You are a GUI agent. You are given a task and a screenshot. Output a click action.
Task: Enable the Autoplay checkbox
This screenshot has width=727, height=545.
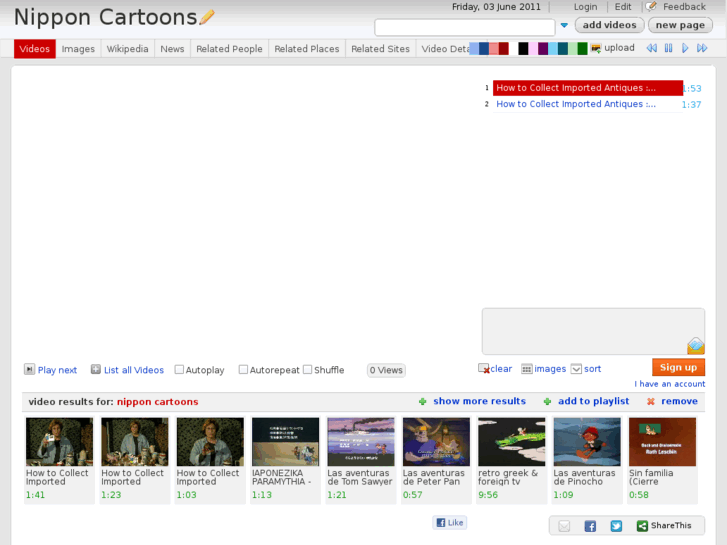[179, 370]
